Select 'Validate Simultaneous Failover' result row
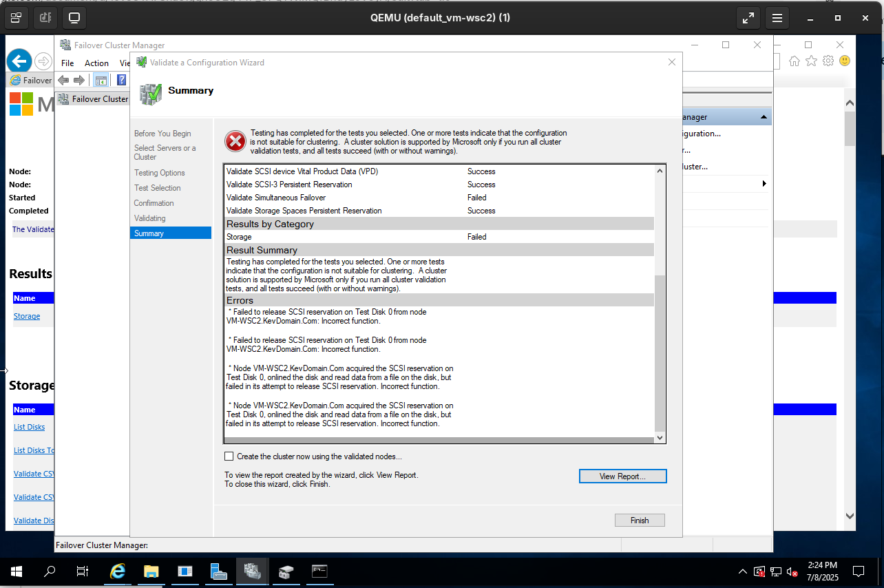This screenshot has height=588, width=884. pyautogui.click(x=439, y=198)
